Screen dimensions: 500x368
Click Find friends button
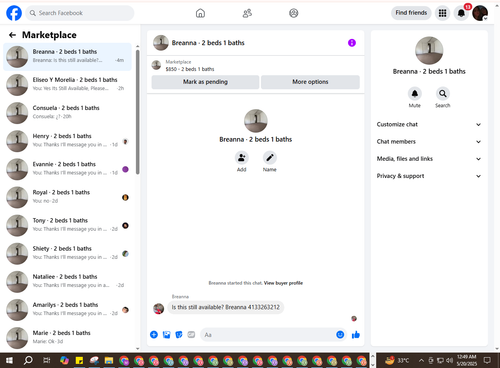coord(411,13)
